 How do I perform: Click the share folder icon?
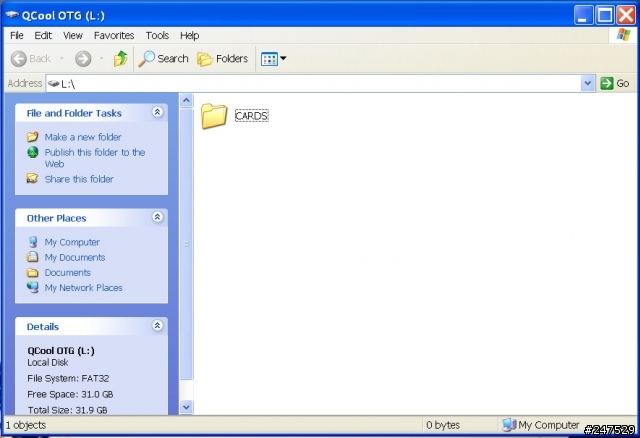pos(33,178)
